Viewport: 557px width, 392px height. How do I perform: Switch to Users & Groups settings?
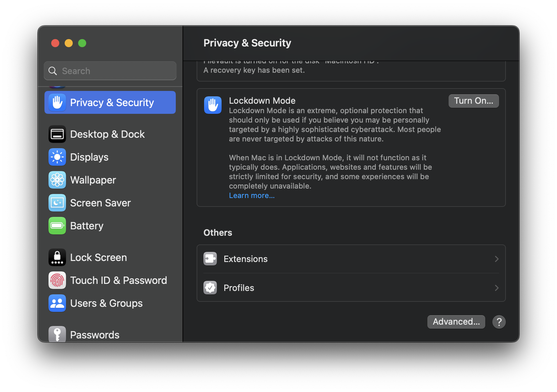point(106,303)
